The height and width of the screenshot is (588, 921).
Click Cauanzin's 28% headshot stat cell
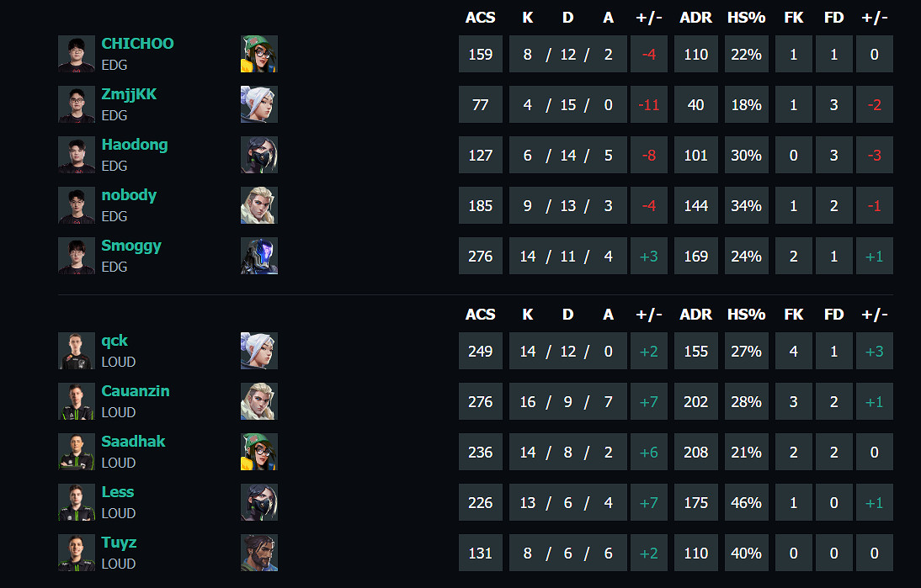tap(746, 401)
